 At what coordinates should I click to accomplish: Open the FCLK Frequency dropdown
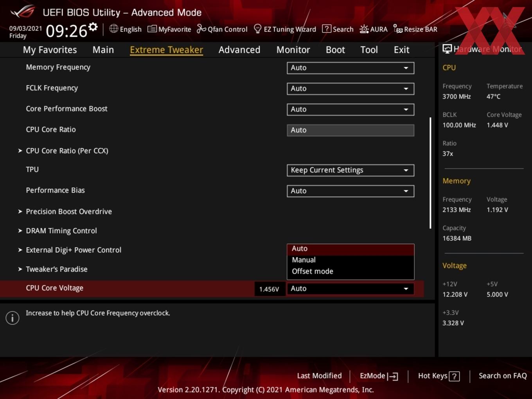[x=350, y=88]
